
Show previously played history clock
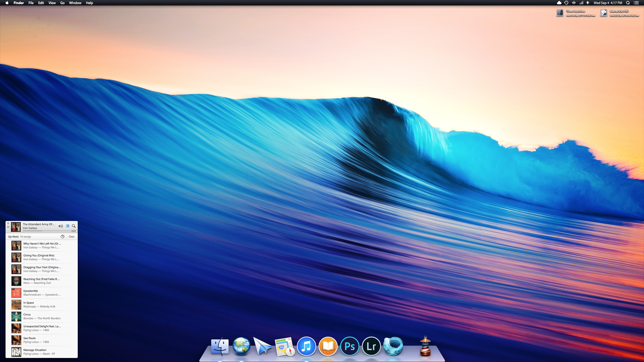tap(63, 237)
